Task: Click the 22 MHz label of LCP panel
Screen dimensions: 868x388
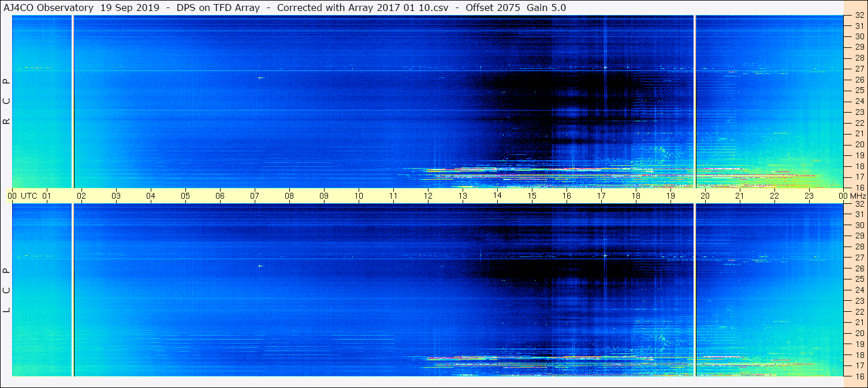Action: point(859,312)
